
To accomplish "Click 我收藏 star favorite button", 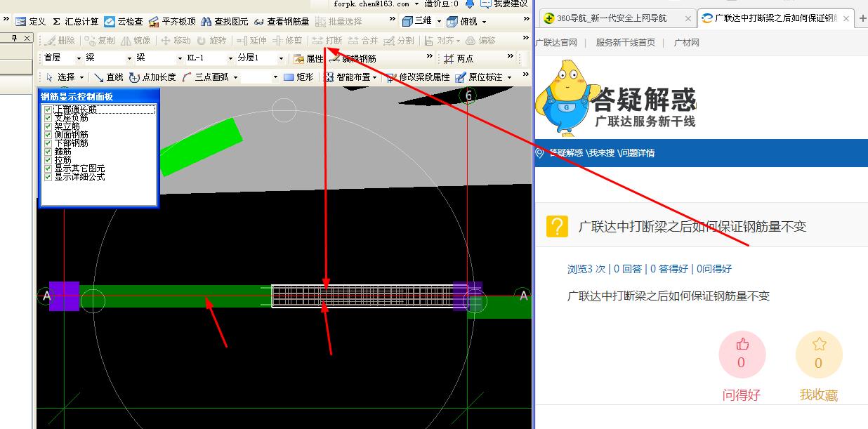I will coord(819,355).
